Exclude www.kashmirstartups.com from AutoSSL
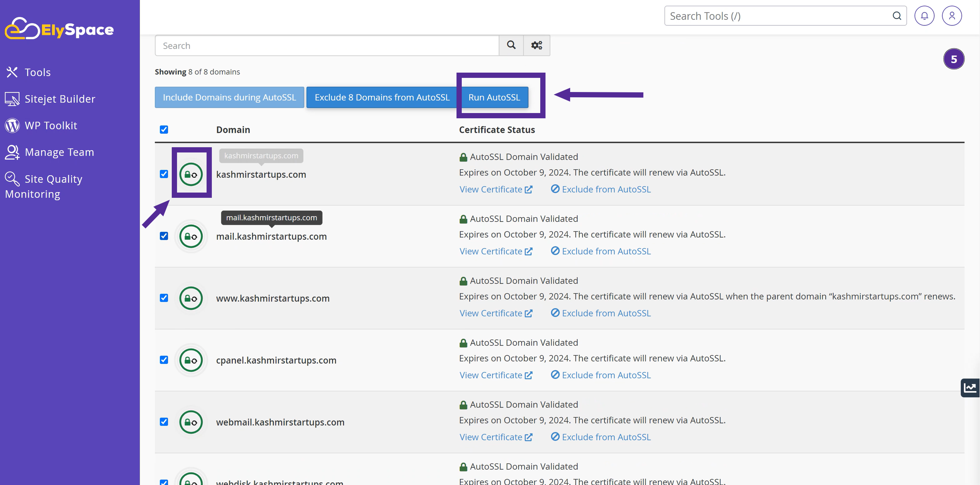The height and width of the screenshot is (485, 980). 601,313
